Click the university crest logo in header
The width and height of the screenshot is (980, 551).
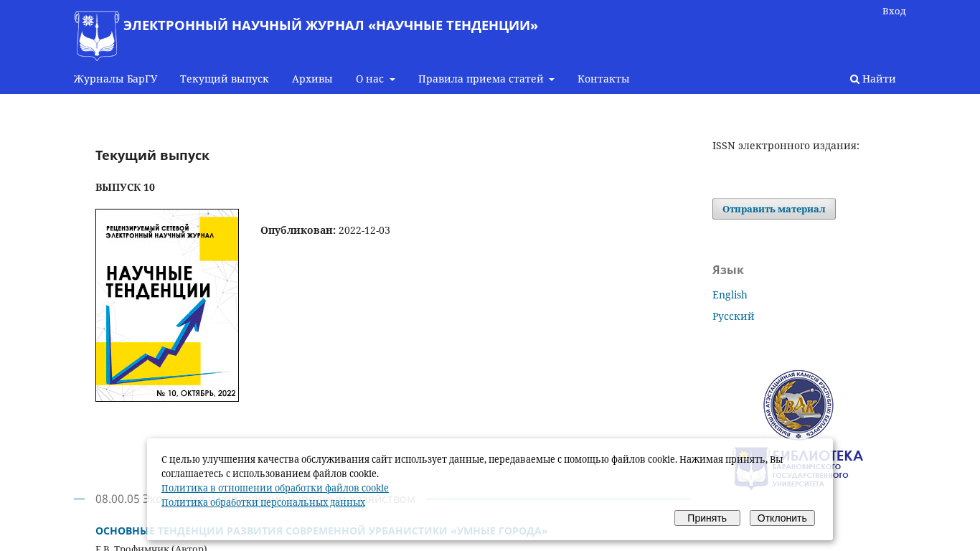click(97, 36)
